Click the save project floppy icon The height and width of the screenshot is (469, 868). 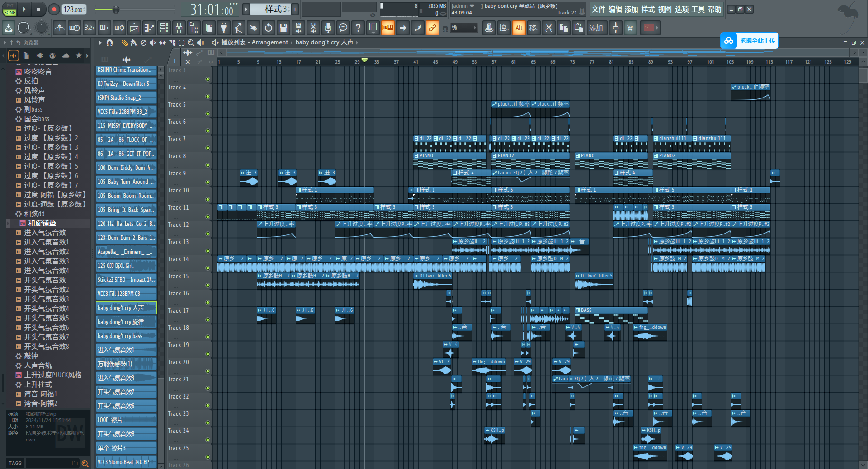click(x=283, y=28)
